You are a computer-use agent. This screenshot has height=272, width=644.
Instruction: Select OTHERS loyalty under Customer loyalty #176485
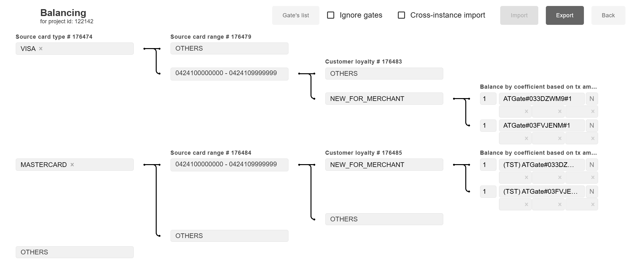(384, 219)
